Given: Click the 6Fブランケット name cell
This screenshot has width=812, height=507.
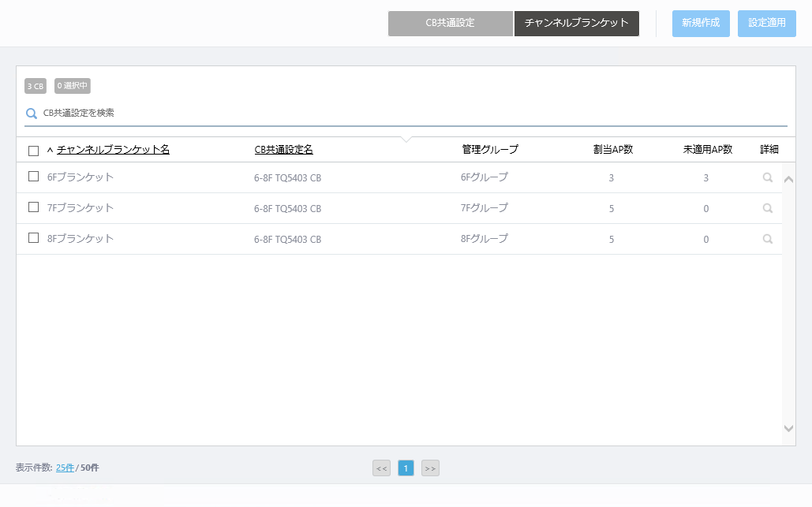Looking at the screenshot, I should click(80, 177).
